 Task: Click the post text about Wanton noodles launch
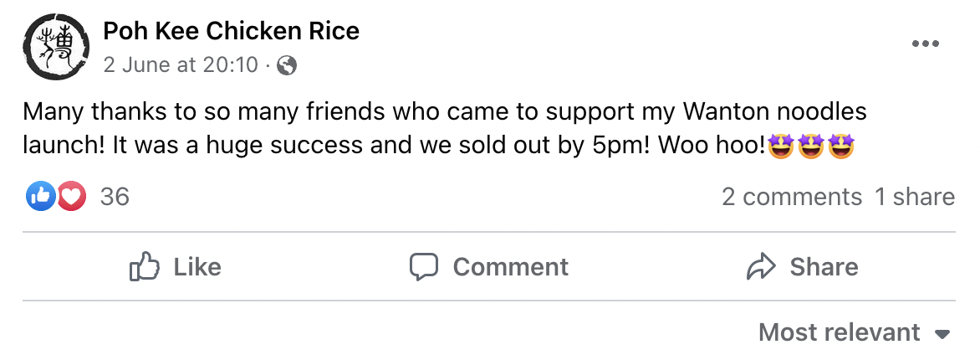tap(445, 128)
